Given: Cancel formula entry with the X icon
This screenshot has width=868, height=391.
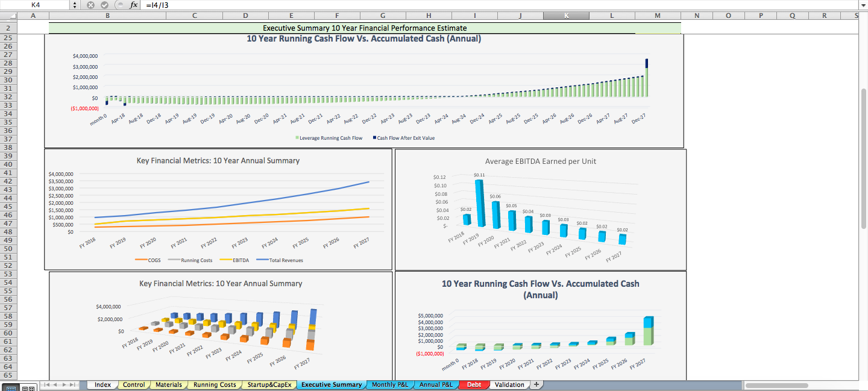Looking at the screenshot, I should pos(90,5).
